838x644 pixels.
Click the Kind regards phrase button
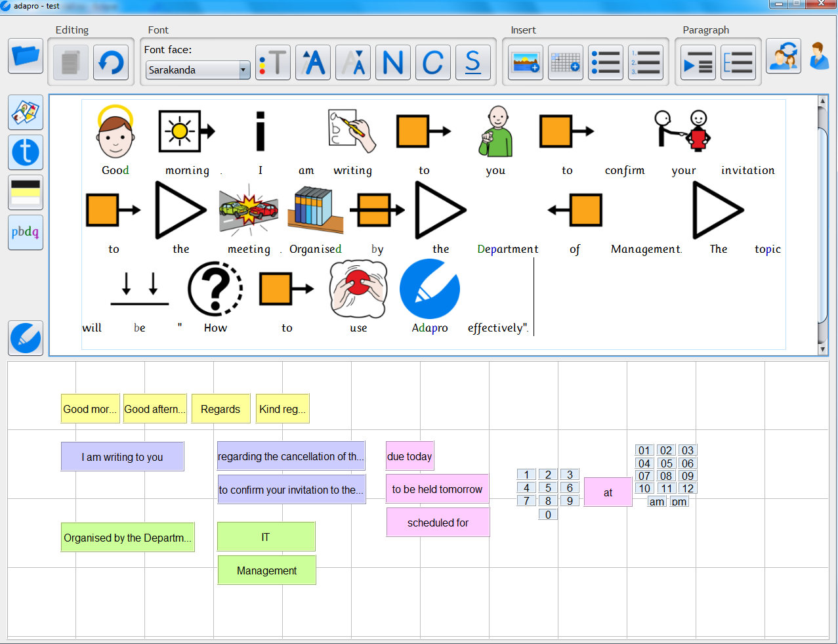pos(282,409)
